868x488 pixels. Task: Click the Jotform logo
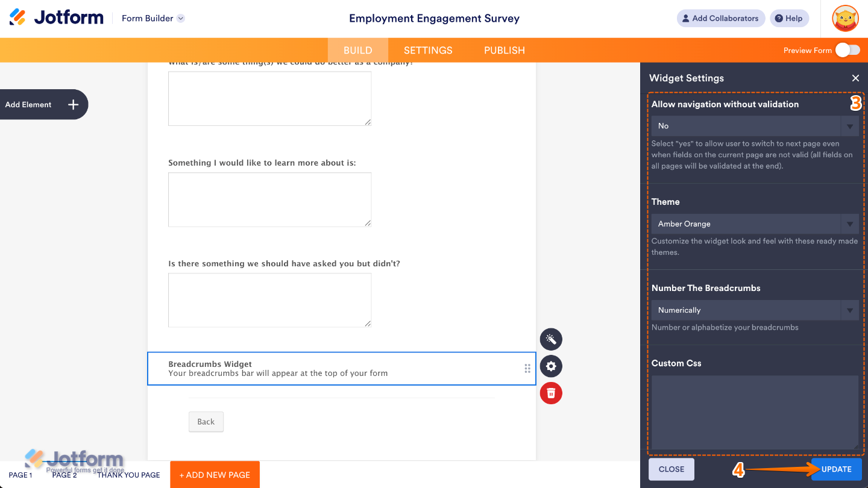click(57, 18)
